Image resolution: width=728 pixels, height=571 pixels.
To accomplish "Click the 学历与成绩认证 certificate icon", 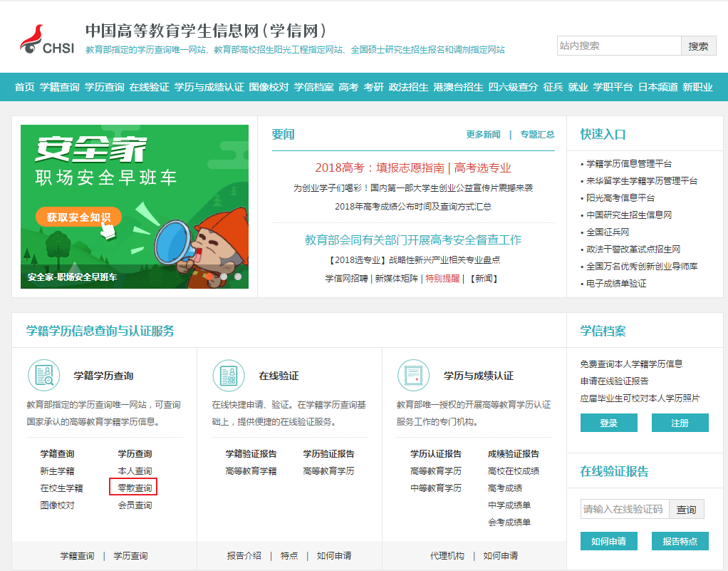I will pos(413,375).
